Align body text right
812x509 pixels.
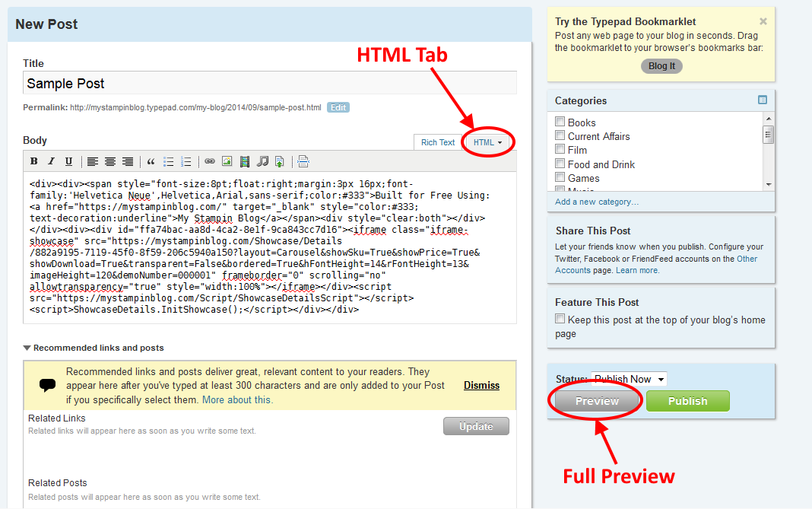coord(128,162)
